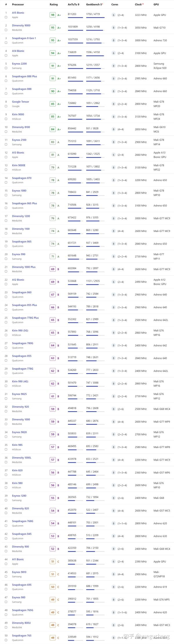Open the Dimensity 8100 processor link

click(x=21, y=127)
